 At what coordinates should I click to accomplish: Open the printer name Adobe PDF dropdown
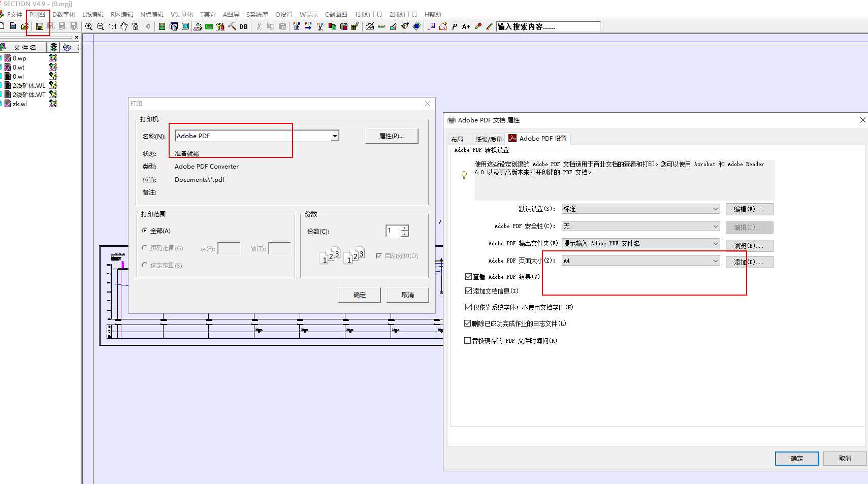point(335,136)
